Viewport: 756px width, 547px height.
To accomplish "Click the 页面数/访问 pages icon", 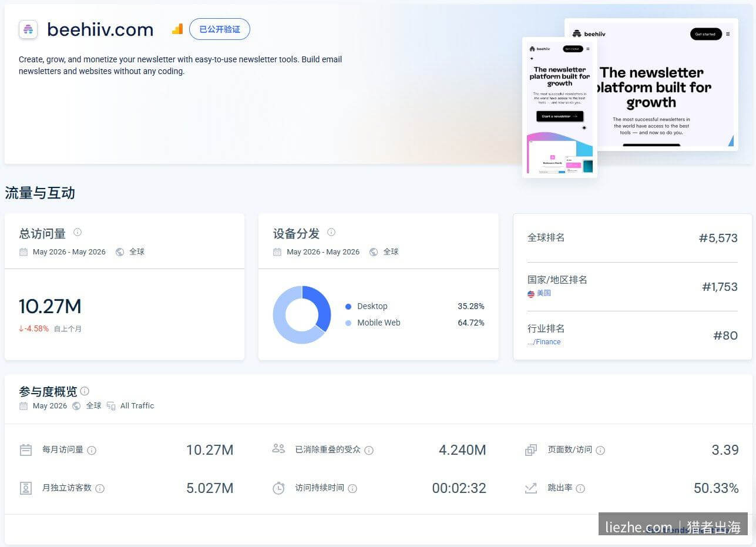I will tap(531, 450).
